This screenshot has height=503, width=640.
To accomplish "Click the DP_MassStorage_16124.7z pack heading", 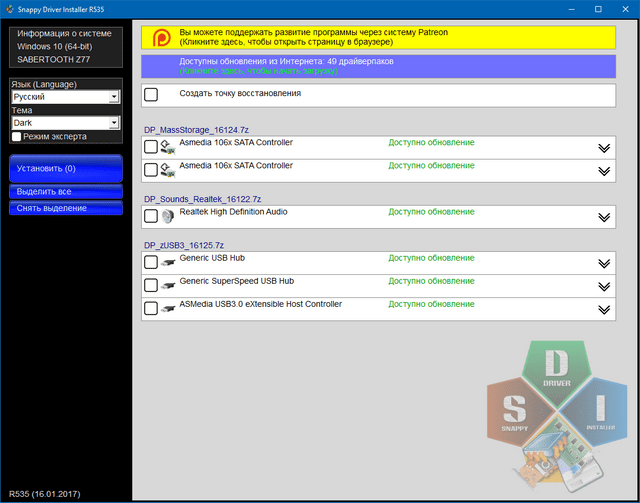I will point(196,130).
